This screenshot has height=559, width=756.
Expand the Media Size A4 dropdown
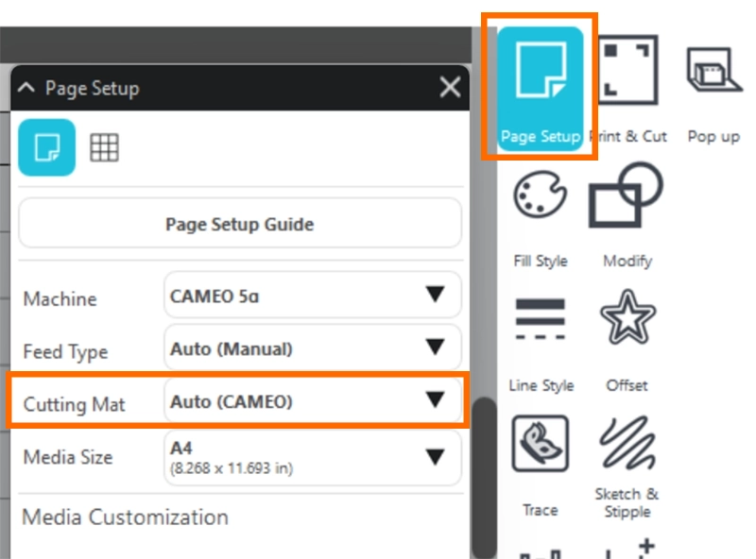click(312, 457)
